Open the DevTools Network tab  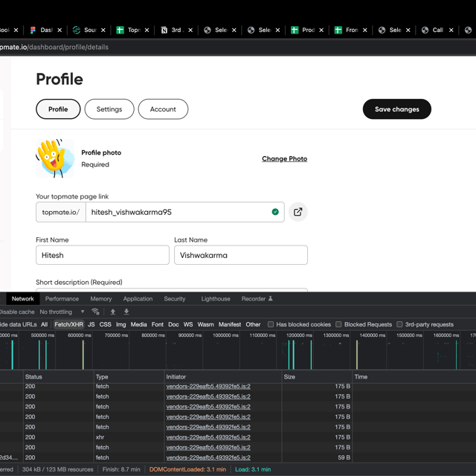pos(23,299)
